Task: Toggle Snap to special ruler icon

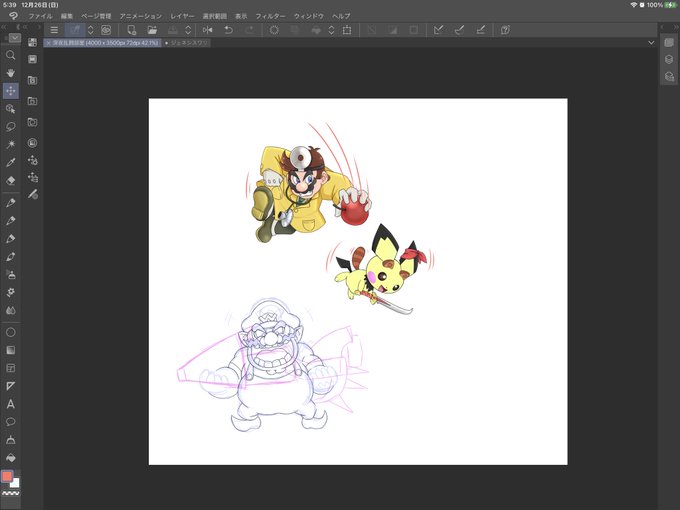Action: point(460,30)
